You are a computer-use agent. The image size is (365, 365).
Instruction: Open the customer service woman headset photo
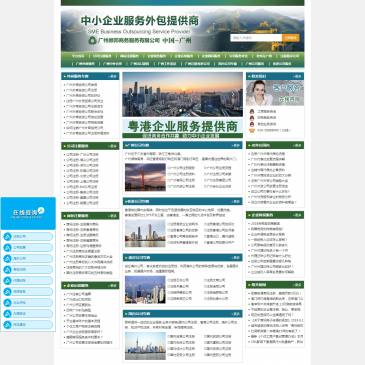[x=275, y=93]
